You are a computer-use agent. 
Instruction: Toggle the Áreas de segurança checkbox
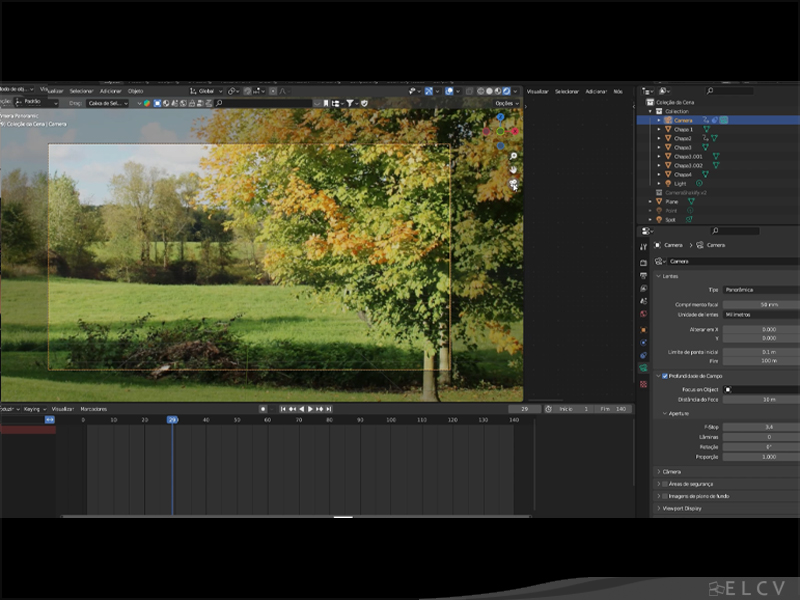coord(665,484)
